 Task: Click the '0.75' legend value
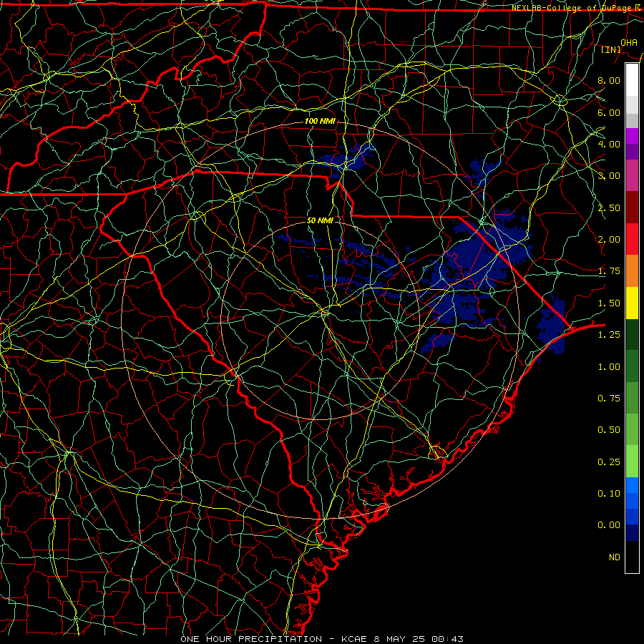click(x=609, y=399)
